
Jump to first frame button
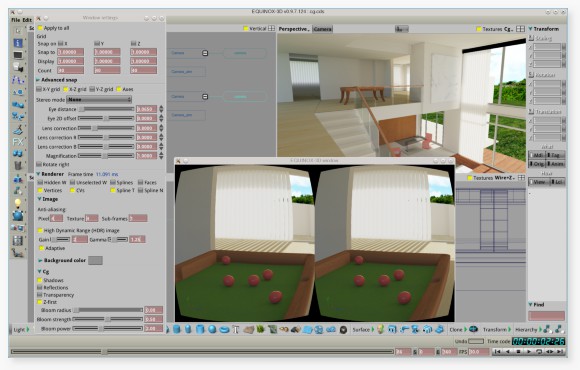click(498, 352)
